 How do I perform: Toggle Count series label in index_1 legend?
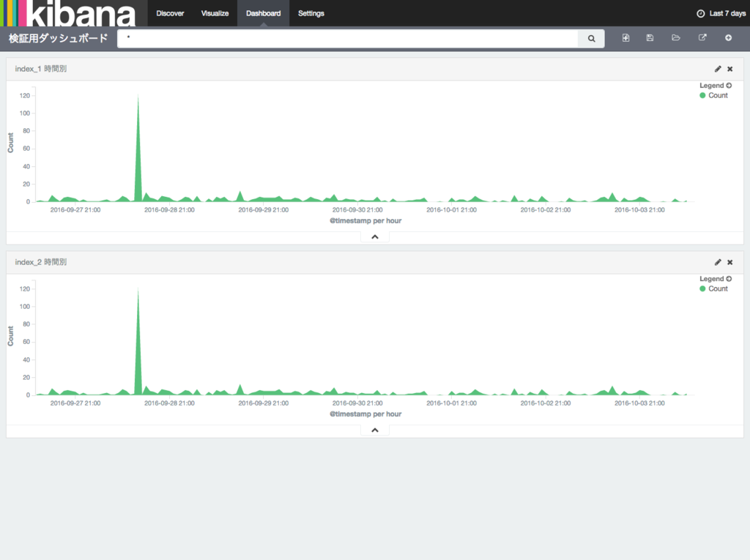[718, 95]
